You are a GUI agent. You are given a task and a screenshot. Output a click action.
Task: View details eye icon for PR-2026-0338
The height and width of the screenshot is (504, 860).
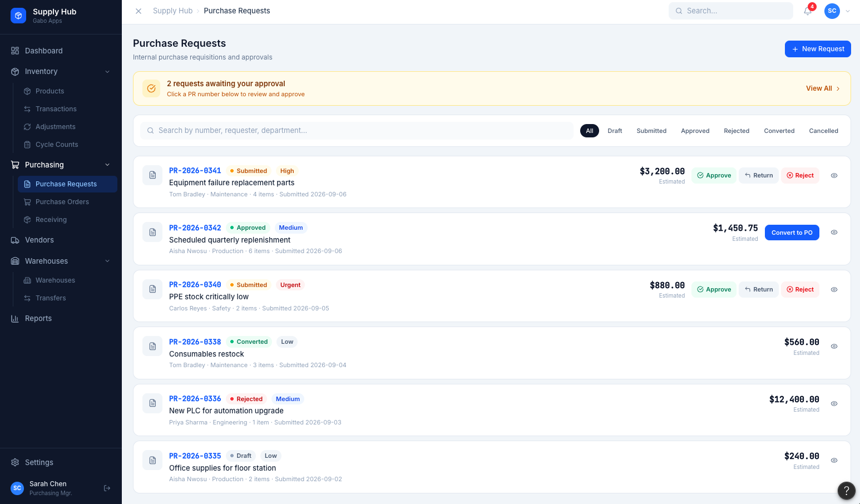click(x=834, y=346)
